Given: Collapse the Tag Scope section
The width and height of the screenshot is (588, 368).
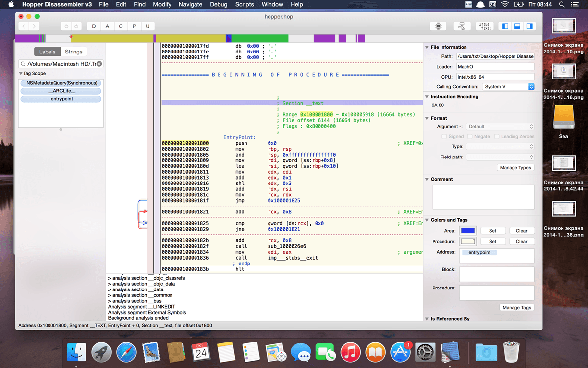Looking at the screenshot, I should pyautogui.click(x=21, y=73).
